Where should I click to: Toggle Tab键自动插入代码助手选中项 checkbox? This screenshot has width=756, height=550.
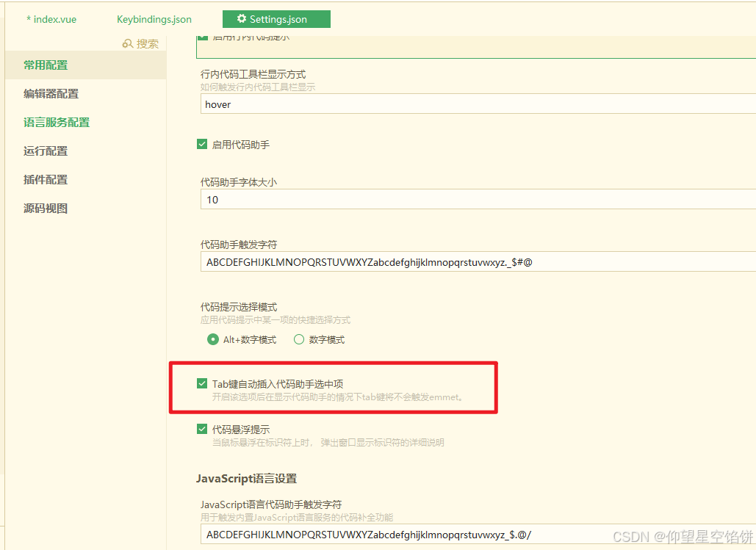(202, 384)
